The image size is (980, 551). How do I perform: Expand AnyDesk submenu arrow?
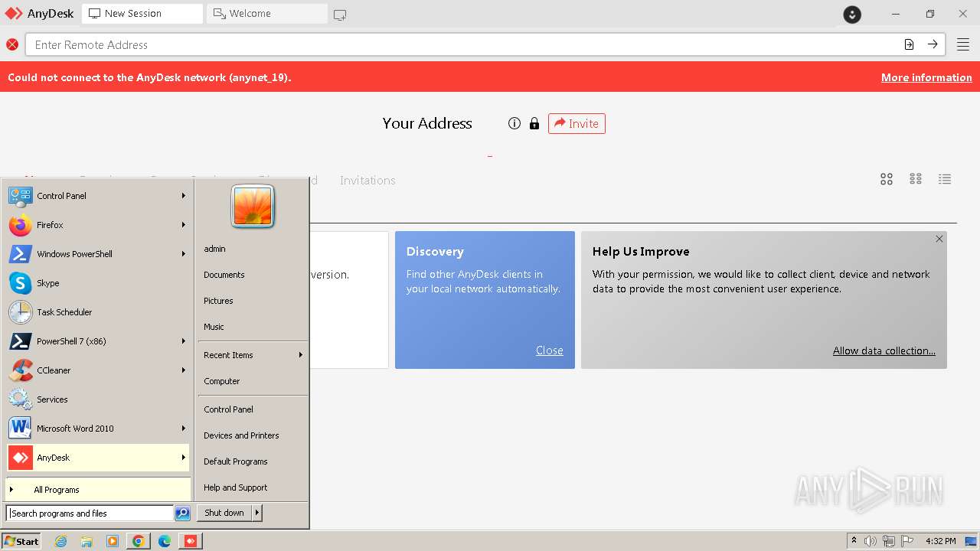[184, 458]
